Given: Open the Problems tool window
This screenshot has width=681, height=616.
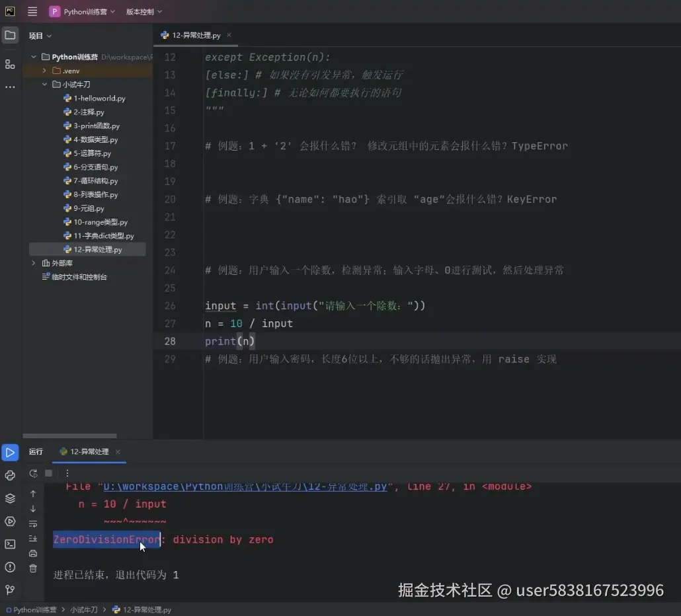Looking at the screenshot, I should tap(10, 567).
